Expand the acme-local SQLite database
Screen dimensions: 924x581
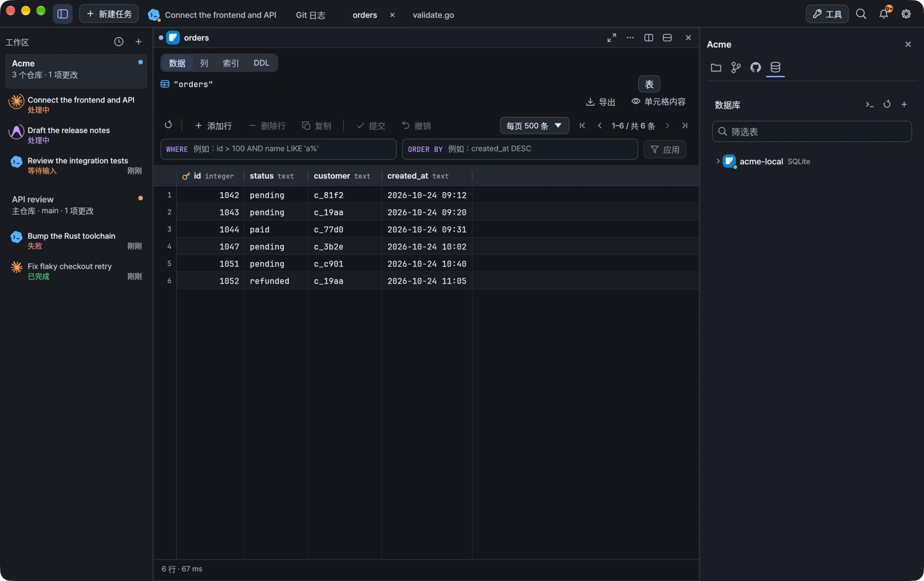click(x=718, y=161)
